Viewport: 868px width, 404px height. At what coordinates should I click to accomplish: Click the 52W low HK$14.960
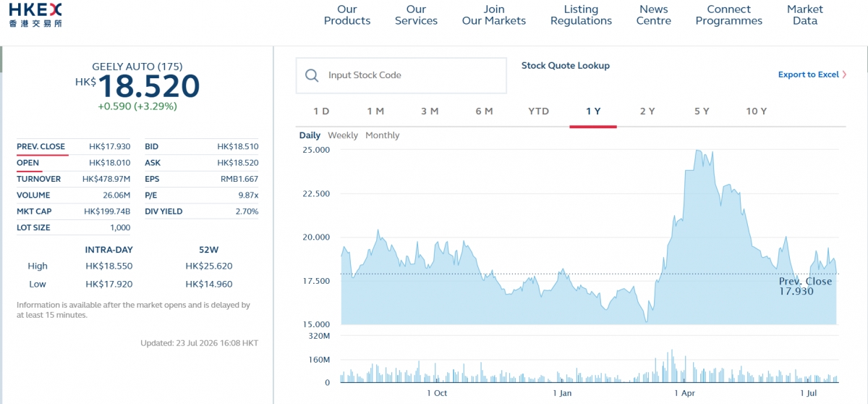click(x=209, y=284)
